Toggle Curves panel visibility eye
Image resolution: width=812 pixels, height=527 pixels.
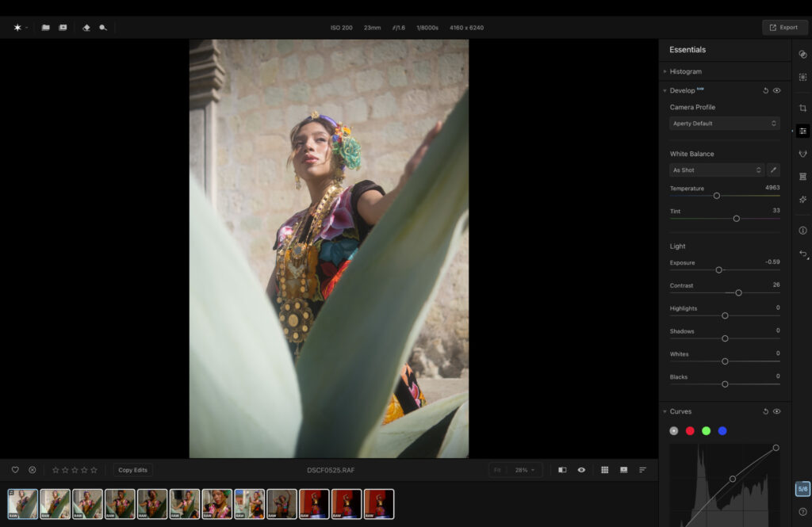coord(776,411)
